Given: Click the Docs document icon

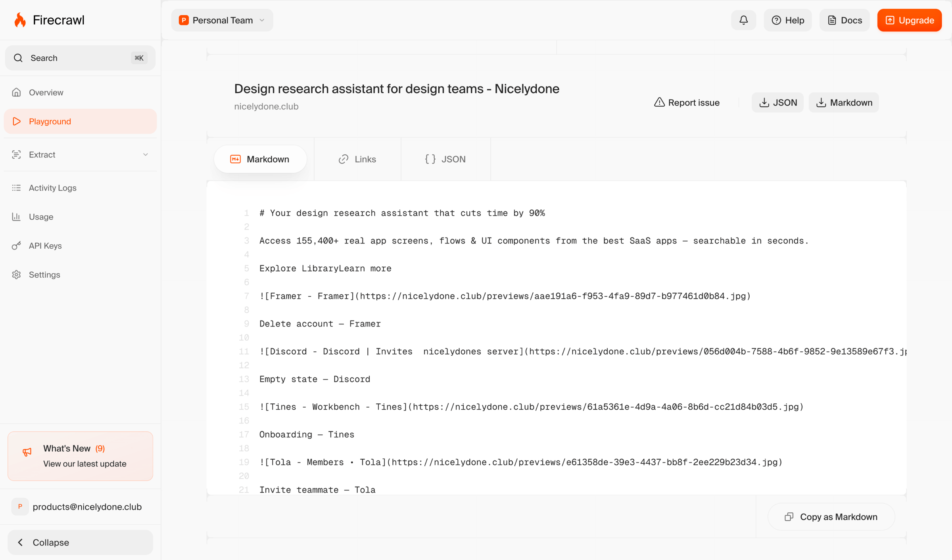Looking at the screenshot, I should coord(832,20).
